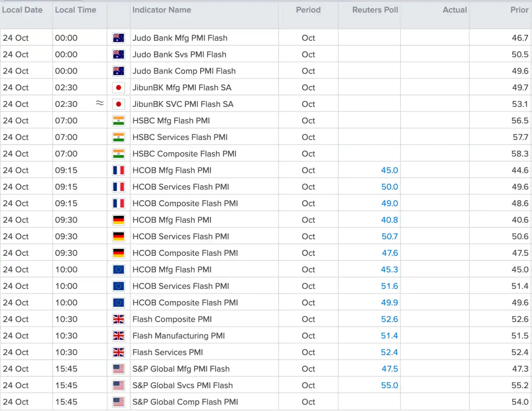Open the Flash Composite PMI indicator name

click(x=172, y=319)
